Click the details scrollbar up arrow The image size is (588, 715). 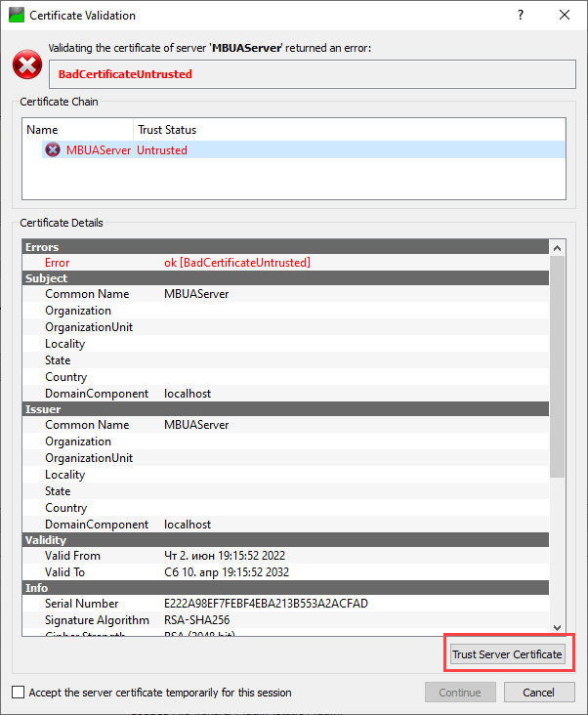[x=558, y=247]
